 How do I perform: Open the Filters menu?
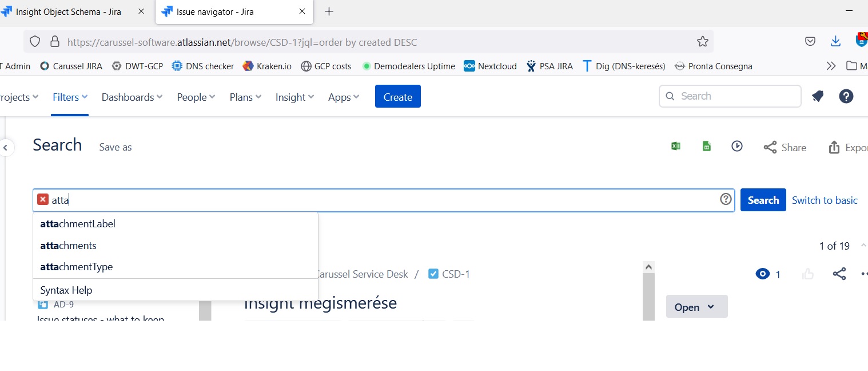point(65,97)
